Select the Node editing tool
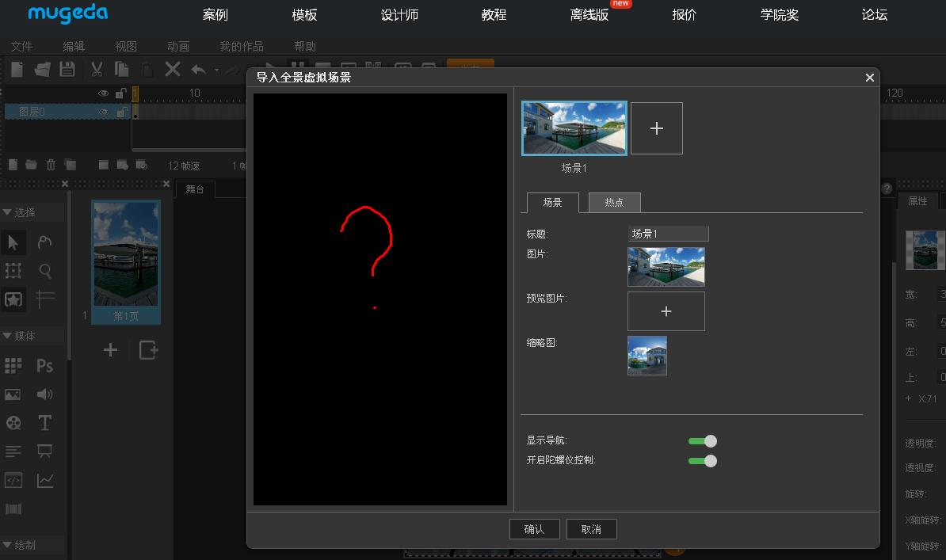This screenshot has width=946, height=560. click(44, 242)
